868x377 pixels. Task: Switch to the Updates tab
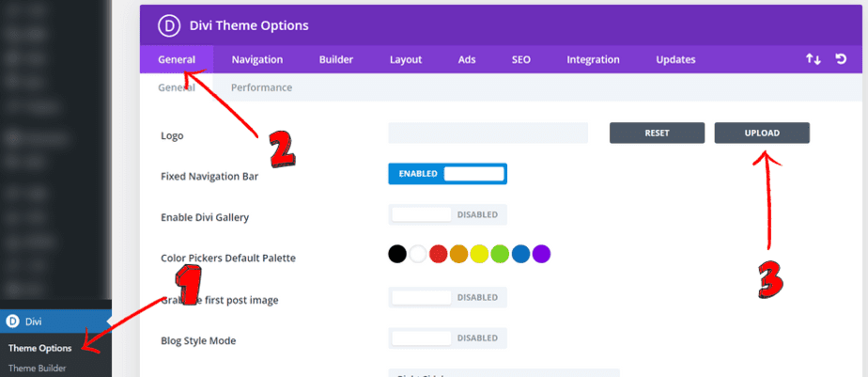[x=675, y=59]
